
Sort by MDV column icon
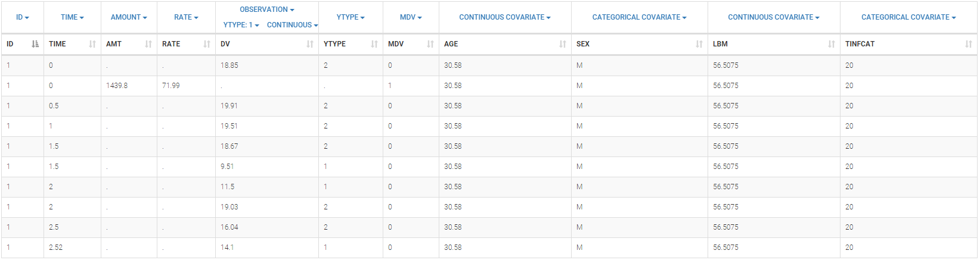pos(430,44)
